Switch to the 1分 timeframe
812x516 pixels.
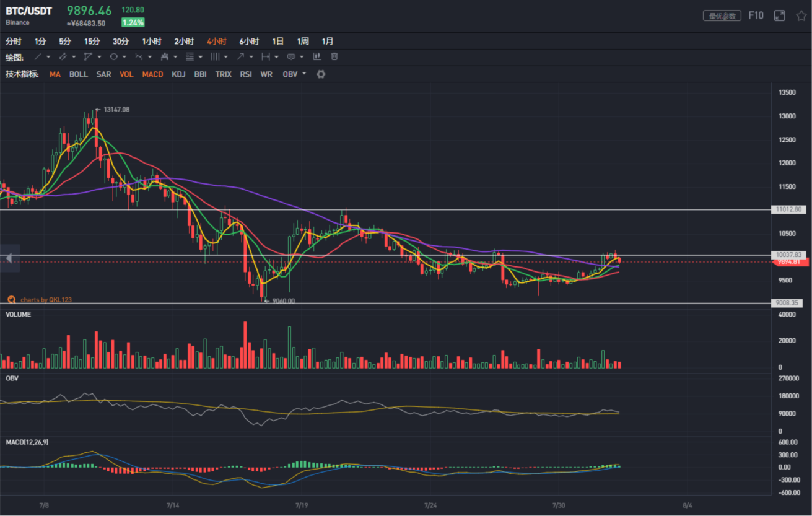pyautogui.click(x=40, y=42)
